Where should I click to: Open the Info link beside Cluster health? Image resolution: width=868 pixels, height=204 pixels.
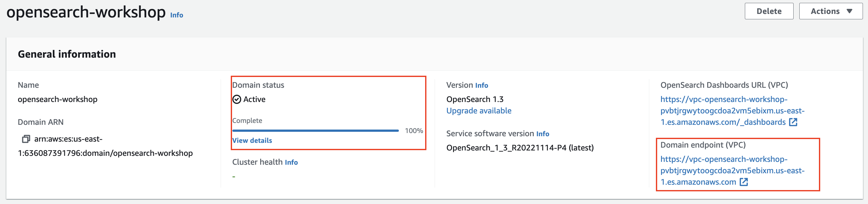pos(291,163)
